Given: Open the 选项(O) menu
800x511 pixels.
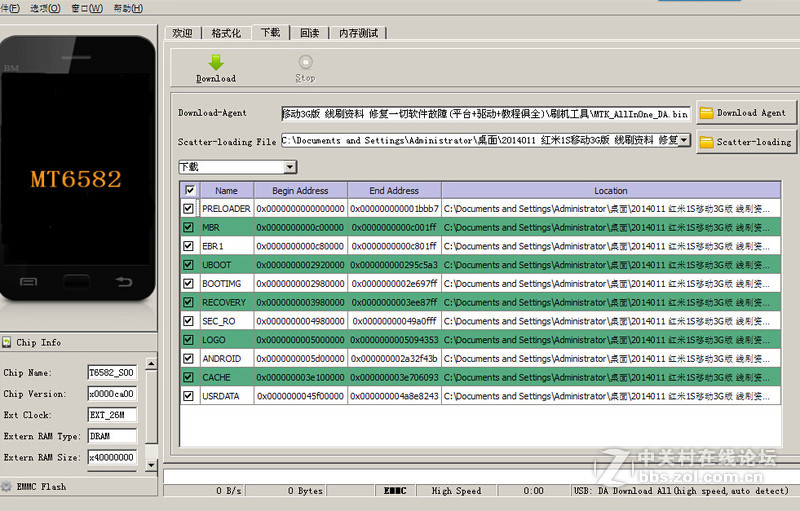Looking at the screenshot, I should [45, 8].
